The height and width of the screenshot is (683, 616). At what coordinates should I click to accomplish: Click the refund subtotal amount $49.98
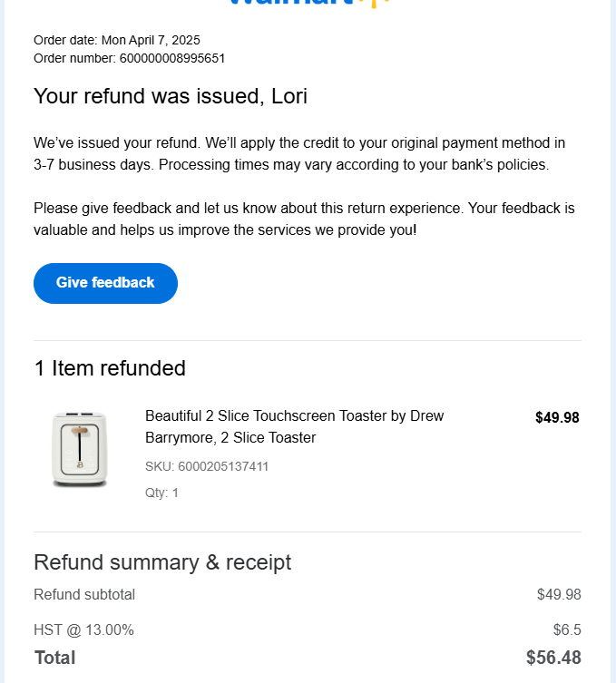click(x=558, y=594)
